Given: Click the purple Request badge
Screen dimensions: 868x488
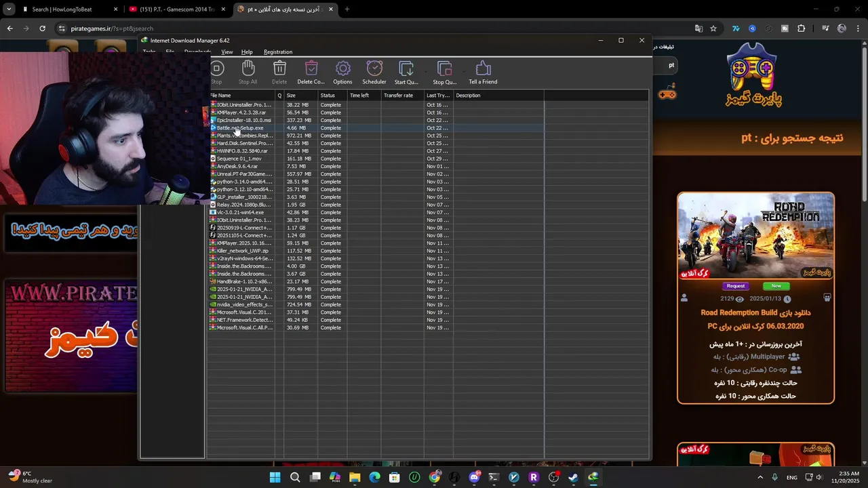Looking at the screenshot, I should (x=736, y=286).
